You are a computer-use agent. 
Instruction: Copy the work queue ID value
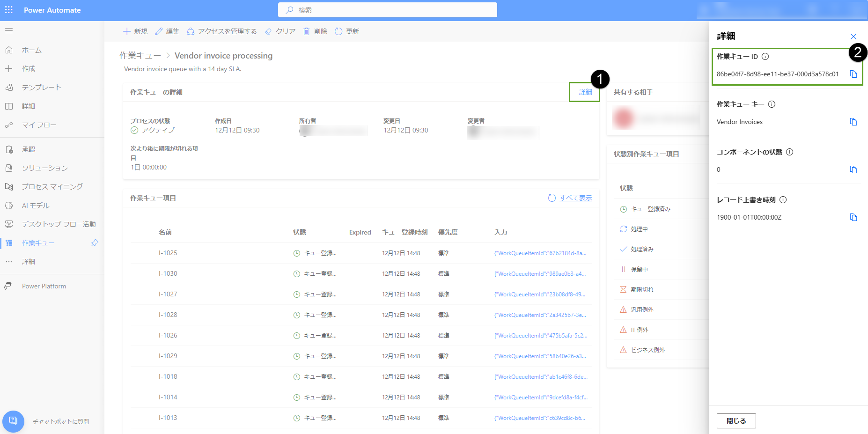click(x=853, y=74)
